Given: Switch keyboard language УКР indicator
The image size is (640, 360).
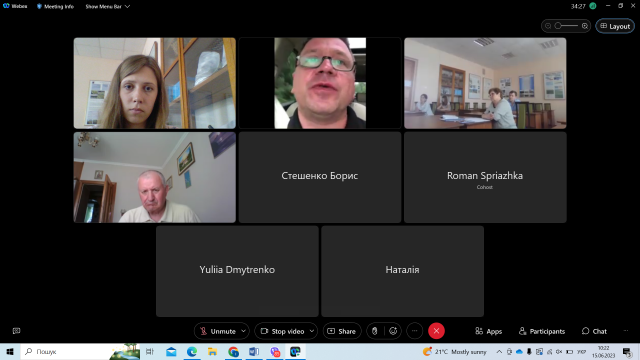Looking at the screenshot, I should (582, 351).
